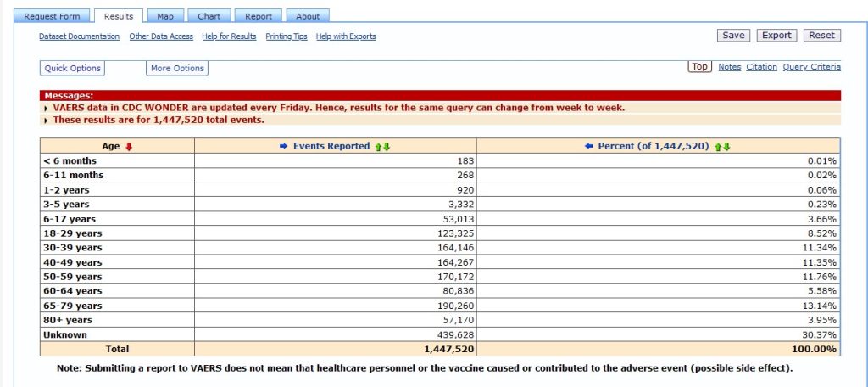The height and width of the screenshot is (387, 868).
Task: Sort Events Reported descending with green down arrow
Action: coord(387,146)
